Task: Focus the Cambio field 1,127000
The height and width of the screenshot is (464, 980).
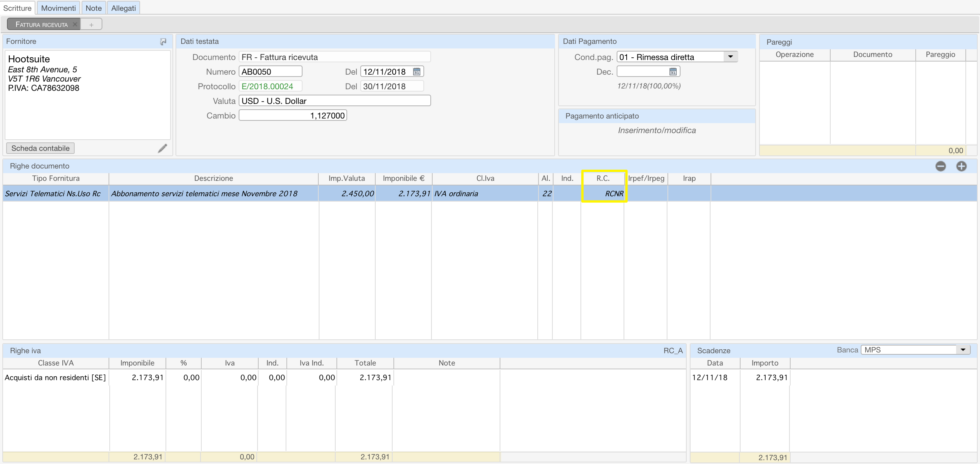Action: click(293, 115)
